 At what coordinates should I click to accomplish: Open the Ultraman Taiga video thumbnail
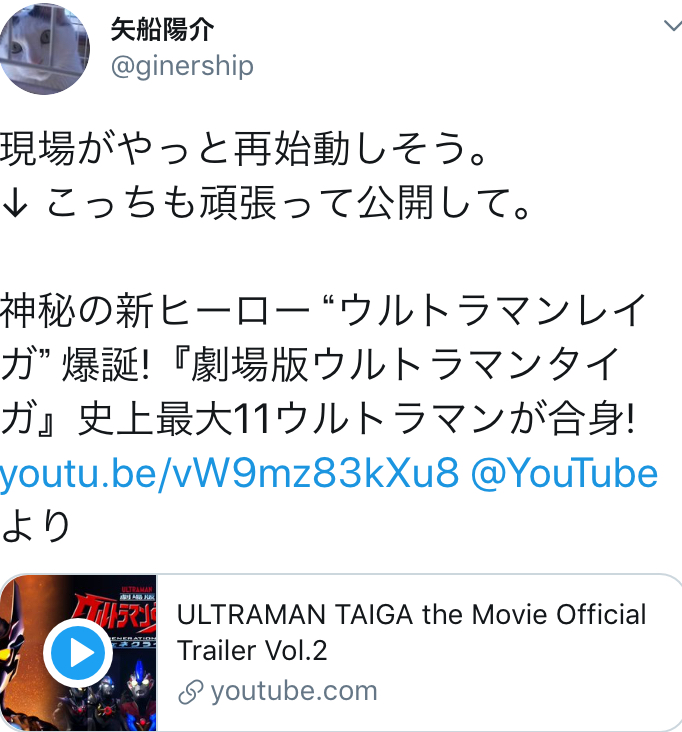click(x=78, y=653)
